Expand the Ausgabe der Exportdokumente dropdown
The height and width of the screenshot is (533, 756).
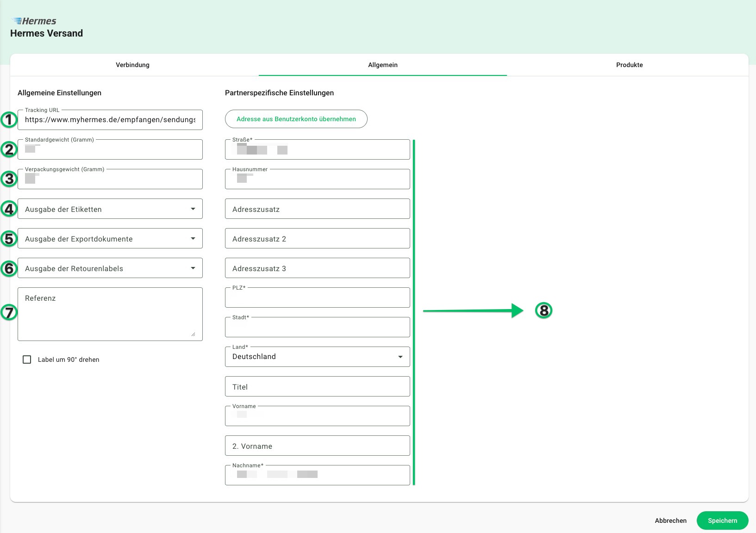110,238
